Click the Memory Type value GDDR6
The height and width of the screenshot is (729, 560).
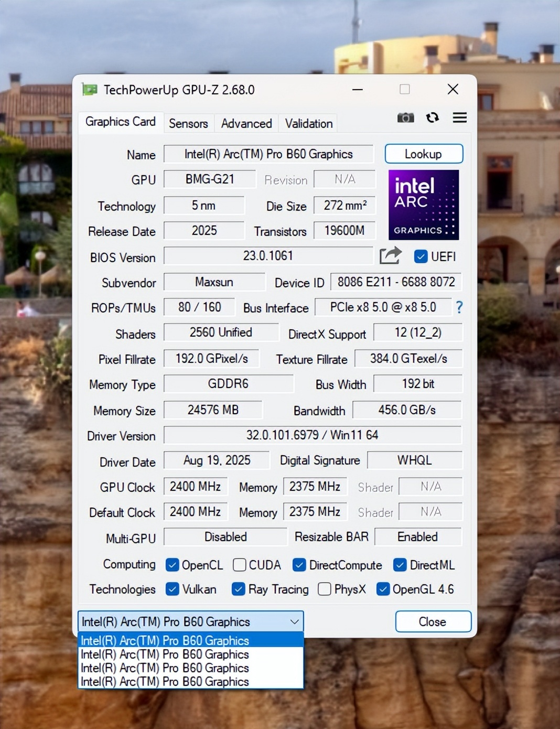point(229,384)
